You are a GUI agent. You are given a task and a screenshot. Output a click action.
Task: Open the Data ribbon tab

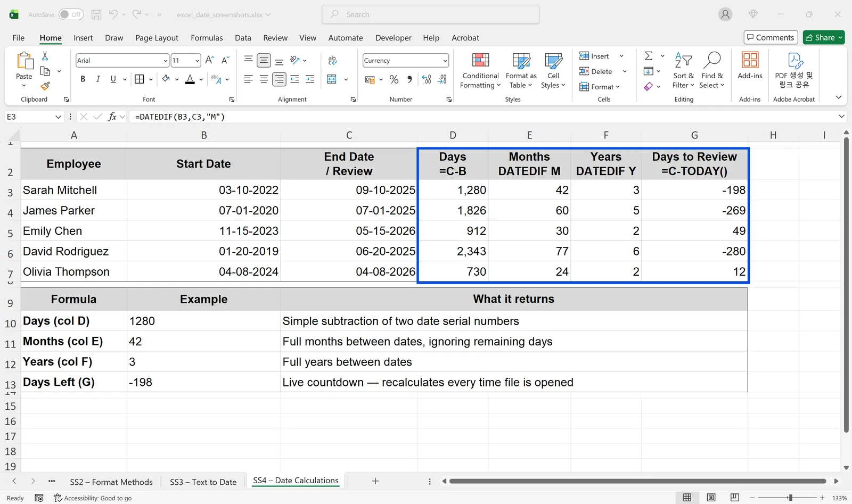coord(243,38)
